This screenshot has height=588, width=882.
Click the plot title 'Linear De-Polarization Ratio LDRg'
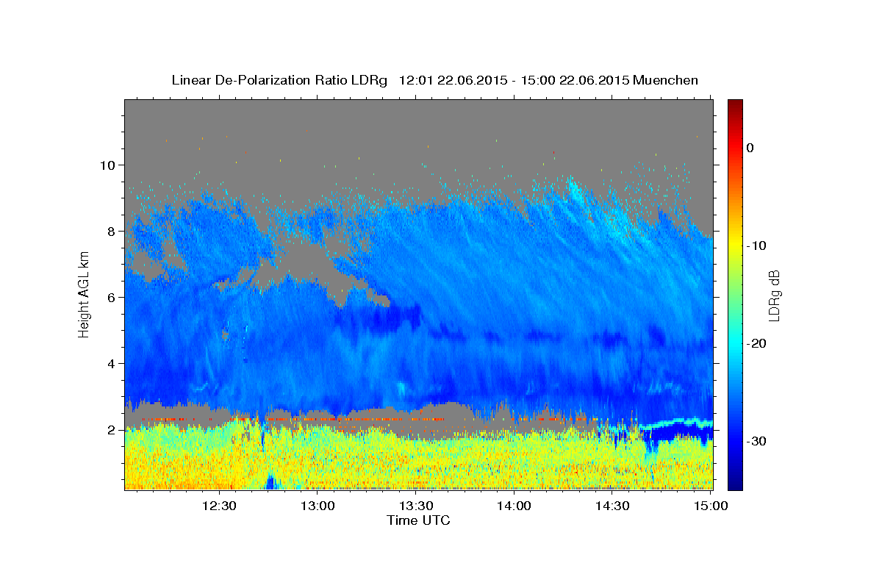pyautogui.click(x=279, y=80)
